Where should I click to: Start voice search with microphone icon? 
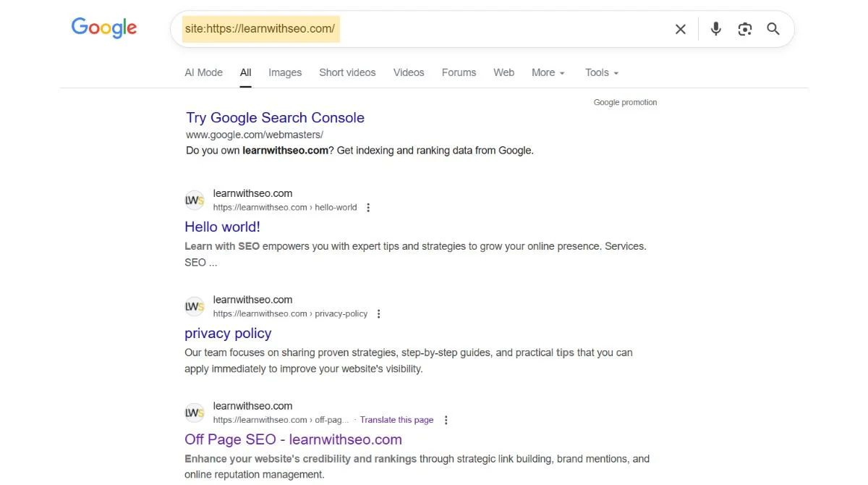(715, 29)
